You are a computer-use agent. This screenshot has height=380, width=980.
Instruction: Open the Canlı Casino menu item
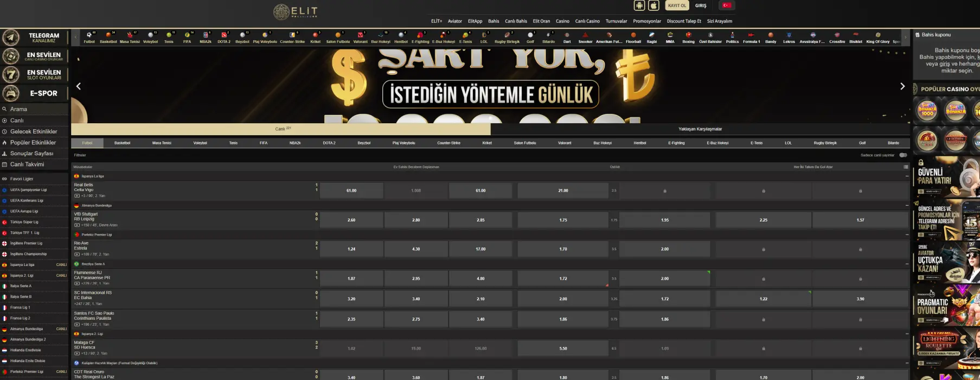coord(587,21)
